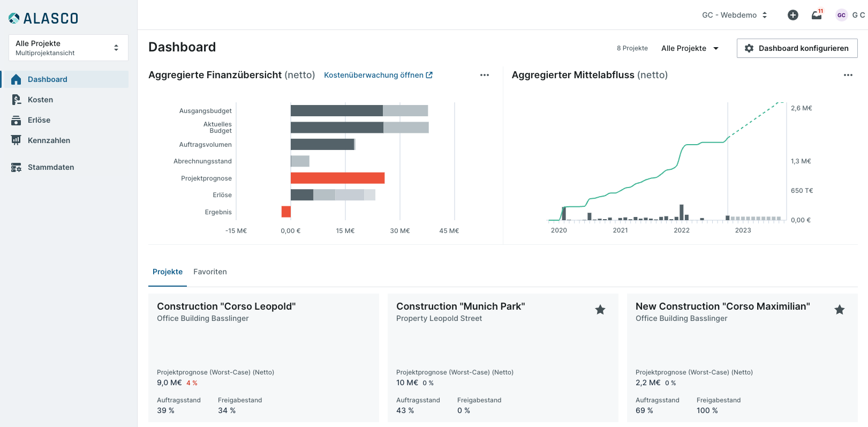Click the red Projektprognose bar
This screenshot has height=427, width=868.
(337, 178)
